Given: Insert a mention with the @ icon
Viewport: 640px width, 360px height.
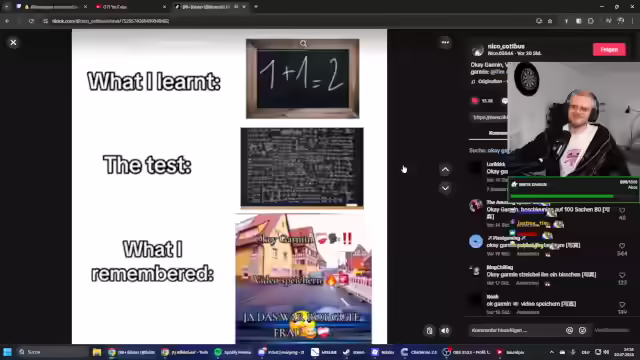Looking at the screenshot, I should coord(569,330).
